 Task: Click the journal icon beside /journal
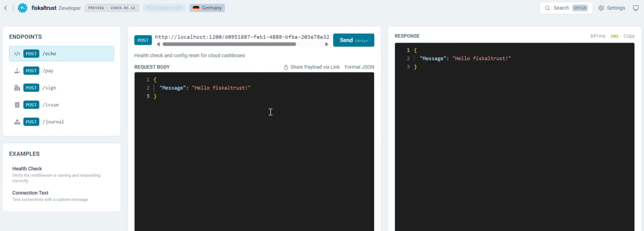click(x=17, y=122)
